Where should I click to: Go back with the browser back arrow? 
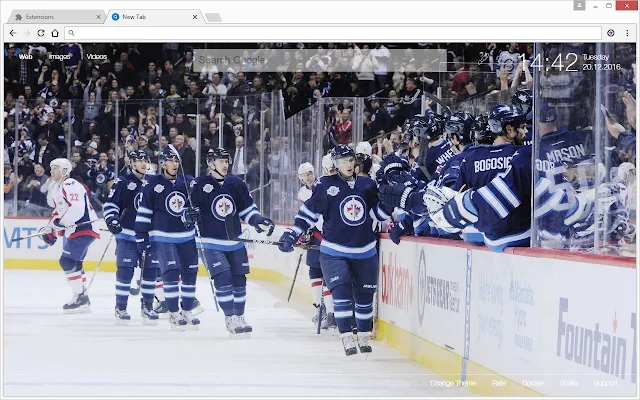pyautogui.click(x=13, y=33)
